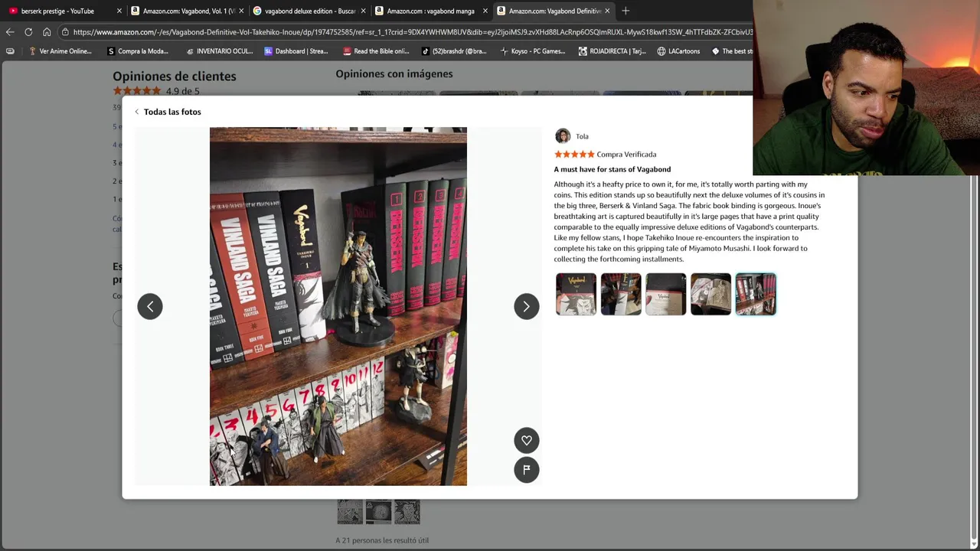
Task: Click the Compra Verificada label
Action: (x=626, y=155)
